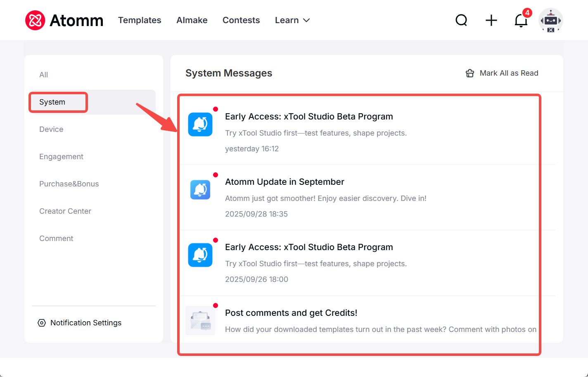Click the Atomm logo icon
This screenshot has width=588, height=377.
[35, 20]
